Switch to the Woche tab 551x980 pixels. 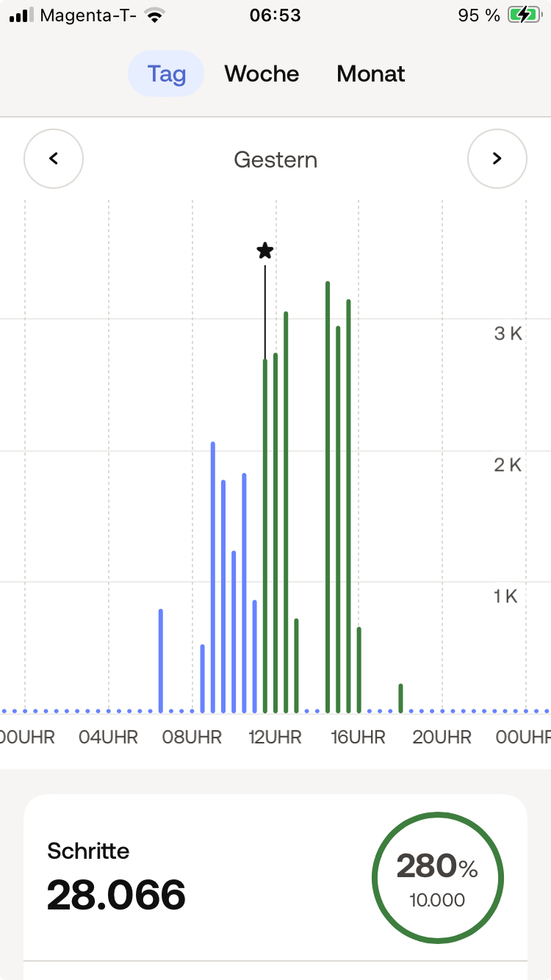pos(262,73)
